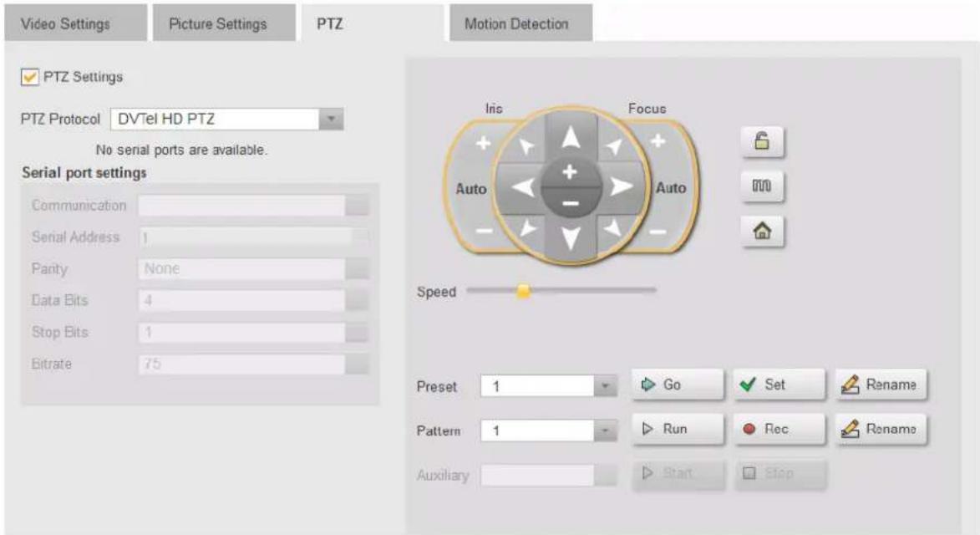Click the Auxiliary Start button
This screenshot has height=535, width=980.
pyautogui.click(x=678, y=474)
